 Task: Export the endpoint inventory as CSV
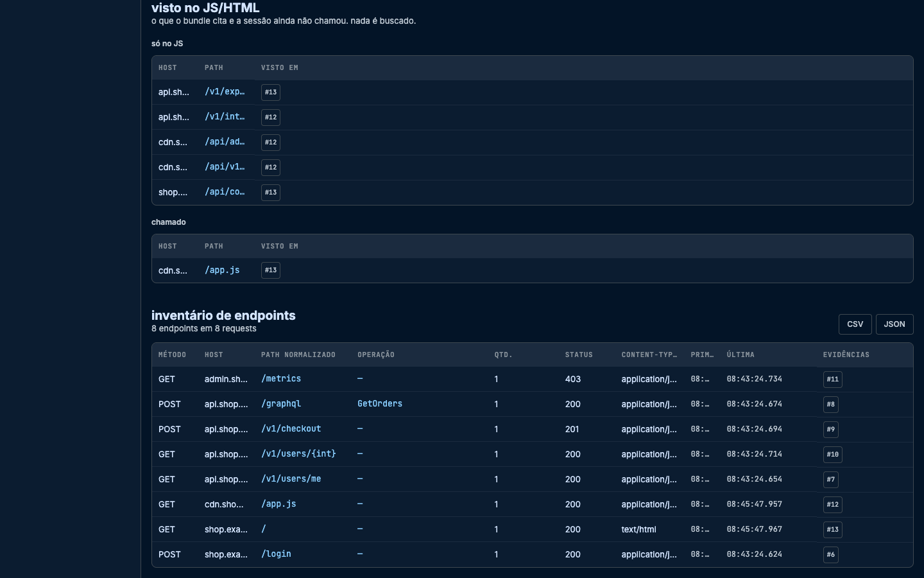[855, 324]
